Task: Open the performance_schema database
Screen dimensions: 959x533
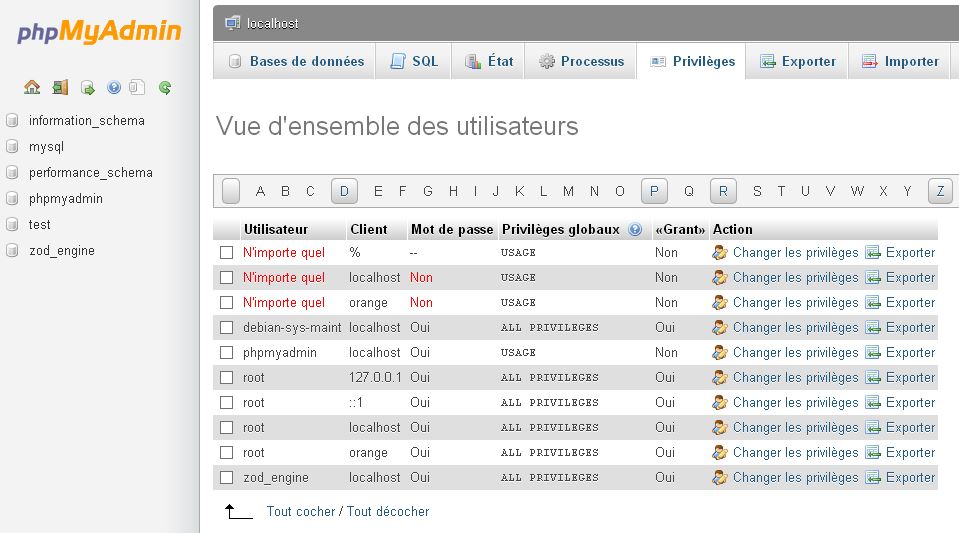Action: tap(91, 173)
